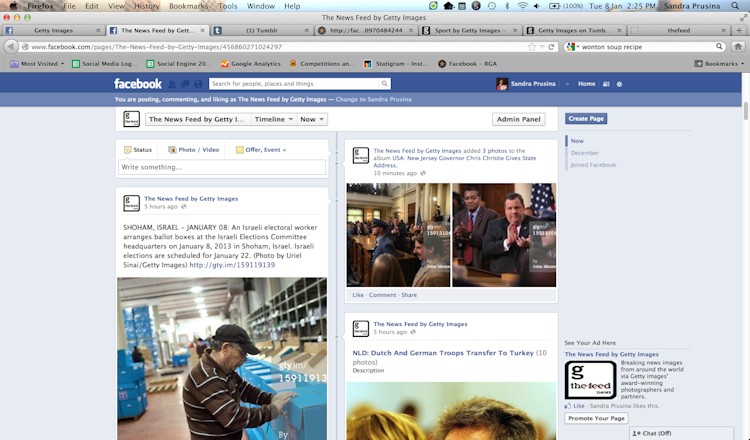Open the Israeli ballot worker photo

click(222, 359)
